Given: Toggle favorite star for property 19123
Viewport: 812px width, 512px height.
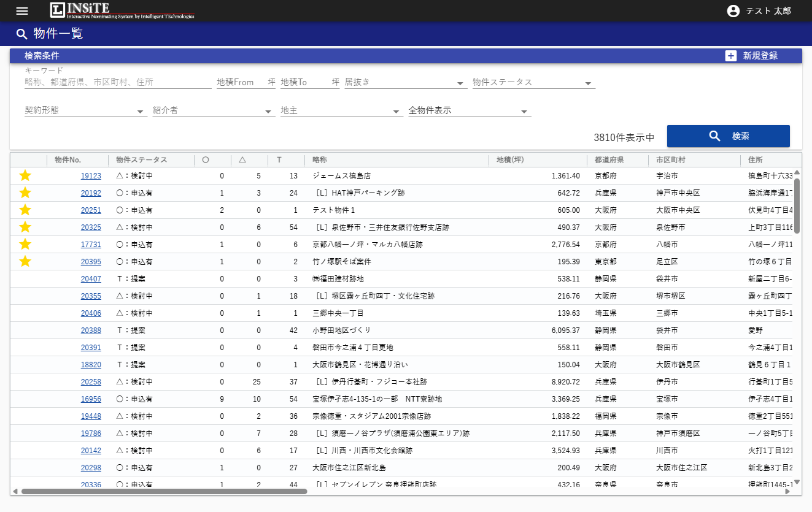Looking at the screenshot, I should 25,176.
